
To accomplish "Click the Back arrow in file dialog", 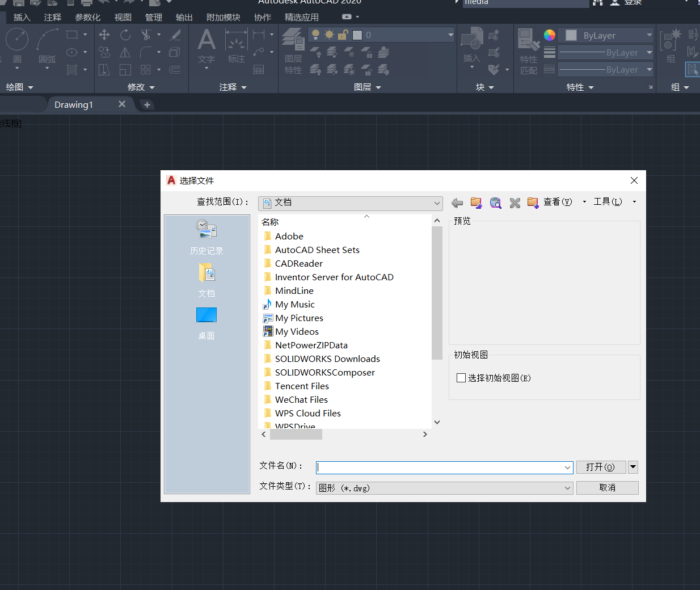I will click(457, 203).
